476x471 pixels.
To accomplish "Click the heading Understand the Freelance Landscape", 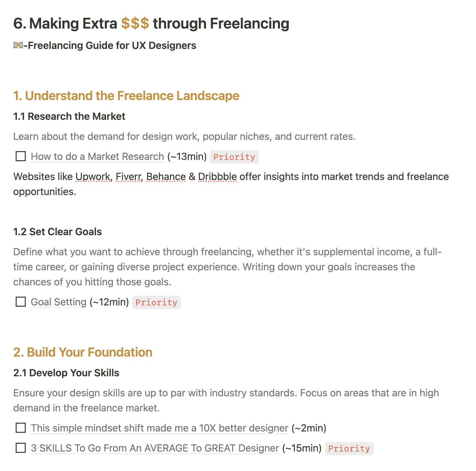I will point(126,96).
